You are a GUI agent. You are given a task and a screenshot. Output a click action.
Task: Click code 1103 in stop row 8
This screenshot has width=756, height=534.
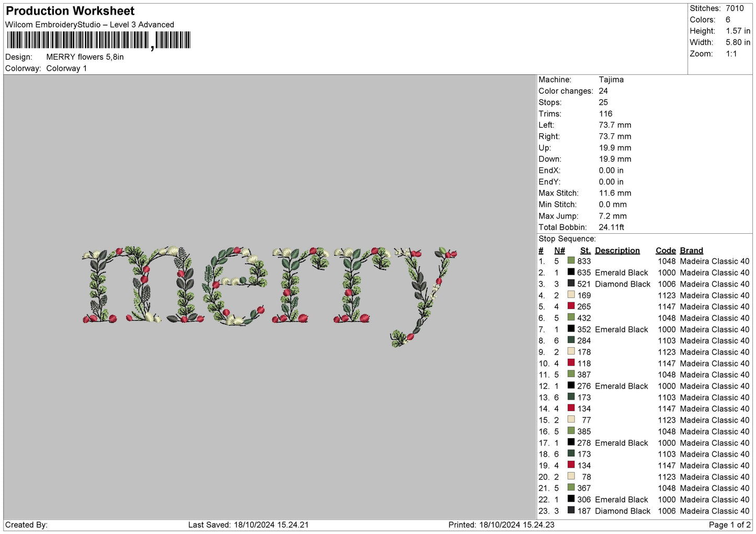(x=667, y=341)
